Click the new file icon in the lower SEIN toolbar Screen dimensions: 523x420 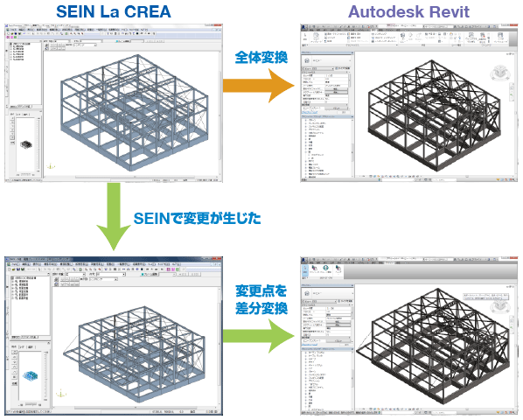9,269
